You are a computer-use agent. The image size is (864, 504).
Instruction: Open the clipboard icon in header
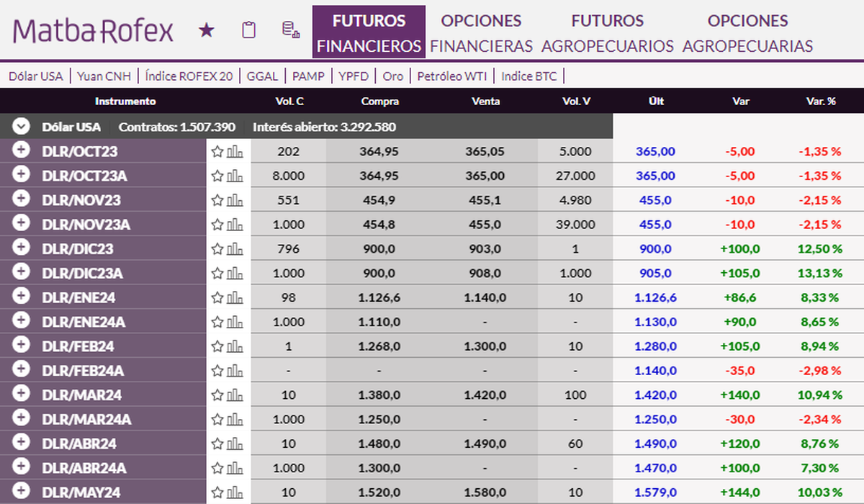249,30
